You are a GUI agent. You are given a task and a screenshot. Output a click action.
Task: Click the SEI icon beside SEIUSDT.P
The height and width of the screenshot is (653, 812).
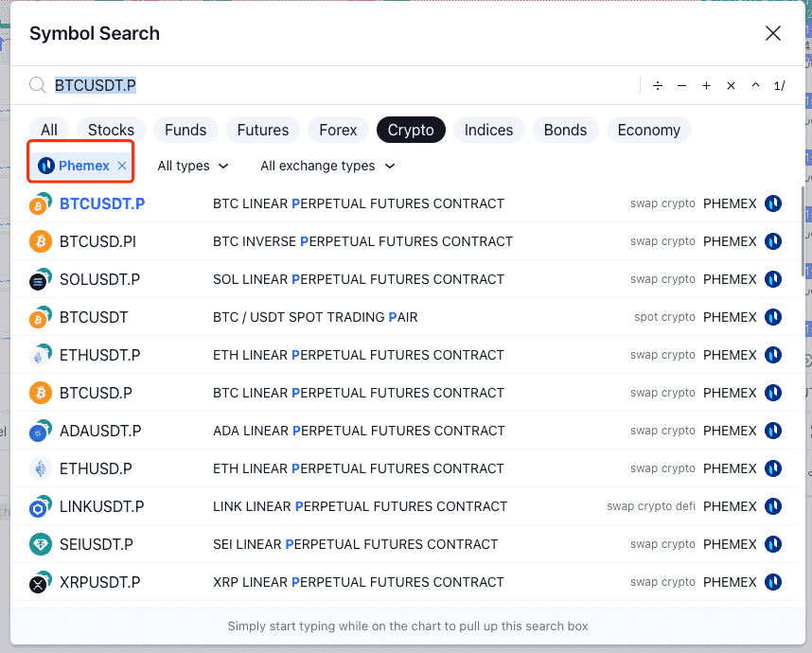pos(41,544)
